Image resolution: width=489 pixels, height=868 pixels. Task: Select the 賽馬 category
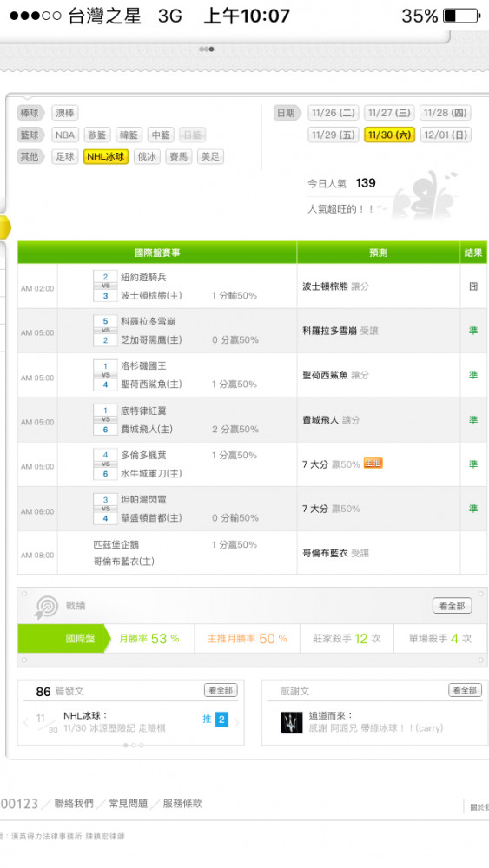pyautogui.click(x=178, y=156)
